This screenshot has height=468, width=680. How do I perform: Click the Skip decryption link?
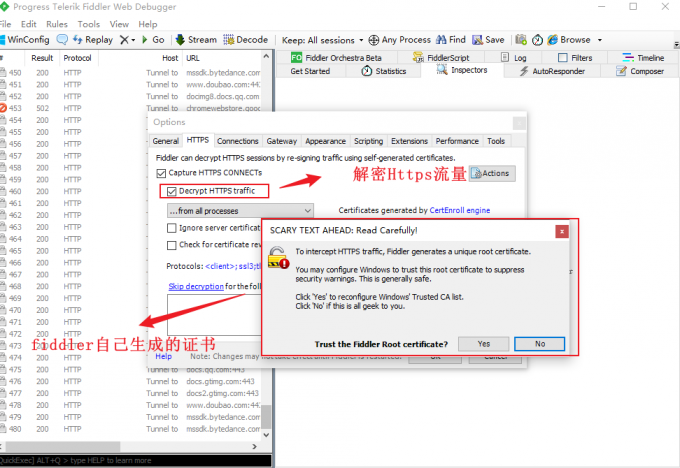(196, 286)
